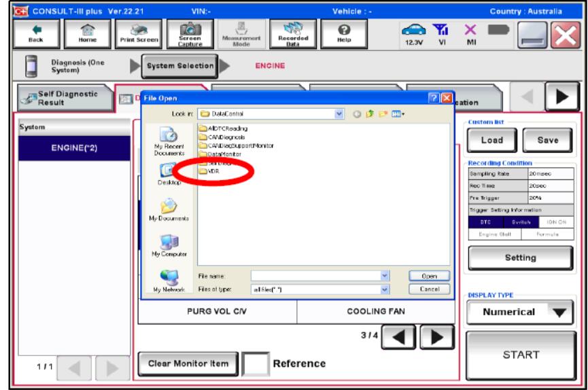
Task: Toggle the Reference checkbox
Action: (x=256, y=364)
